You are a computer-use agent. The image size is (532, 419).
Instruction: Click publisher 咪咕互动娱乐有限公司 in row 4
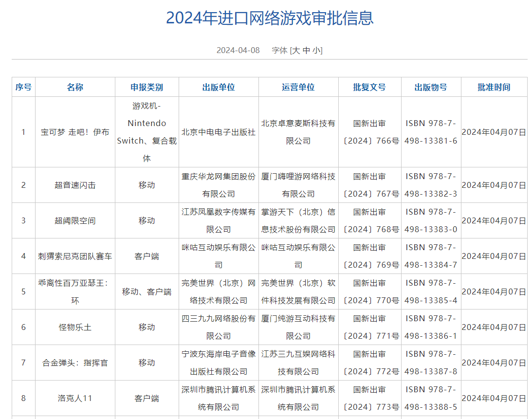pos(219,256)
